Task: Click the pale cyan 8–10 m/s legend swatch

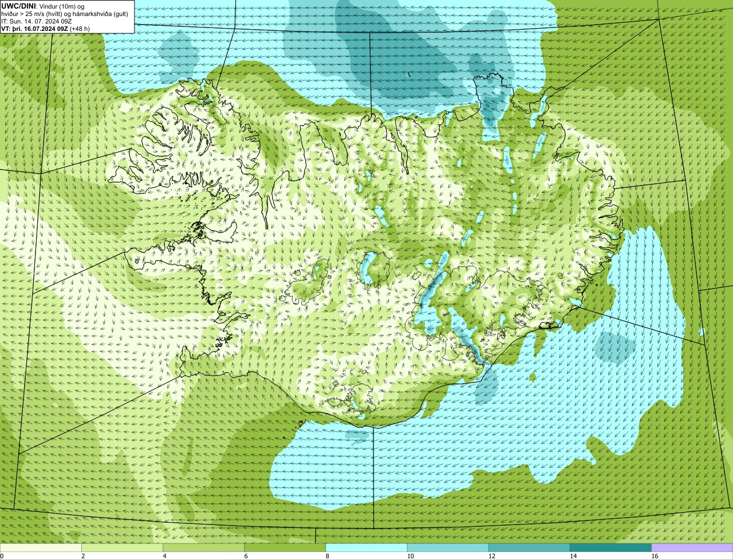Action: tap(366, 547)
